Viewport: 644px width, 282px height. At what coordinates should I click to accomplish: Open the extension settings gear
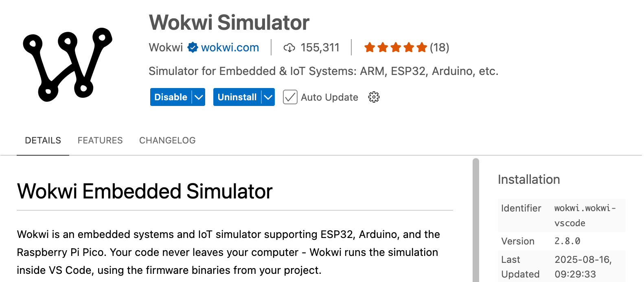click(x=374, y=97)
